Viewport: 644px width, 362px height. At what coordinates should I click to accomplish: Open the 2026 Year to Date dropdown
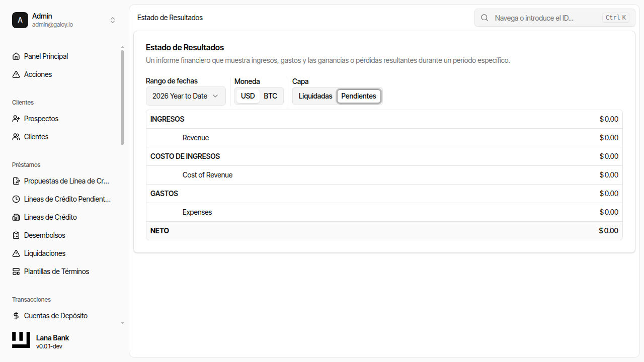[186, 96]
